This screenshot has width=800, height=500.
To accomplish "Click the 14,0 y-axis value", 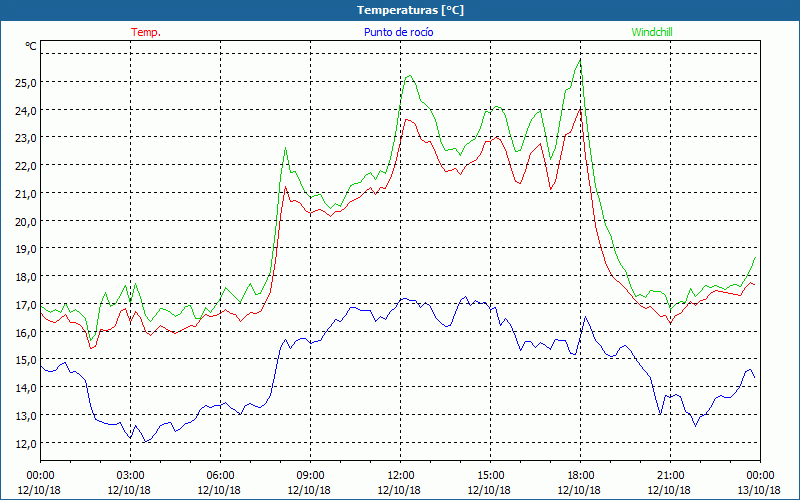I will coord(26,388).
